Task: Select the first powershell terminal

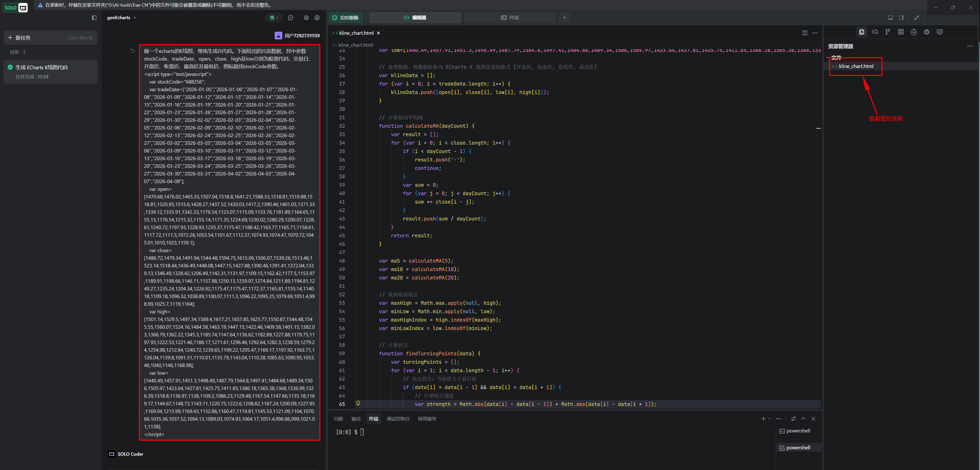Action: [x=798, y=431]
